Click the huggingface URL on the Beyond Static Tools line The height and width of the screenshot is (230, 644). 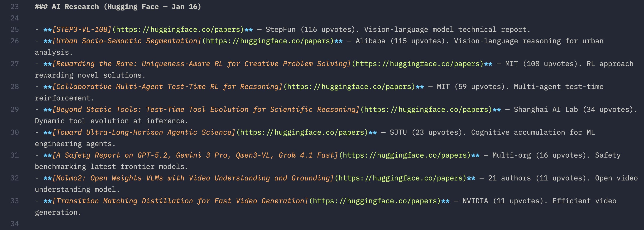click(426, 110)
